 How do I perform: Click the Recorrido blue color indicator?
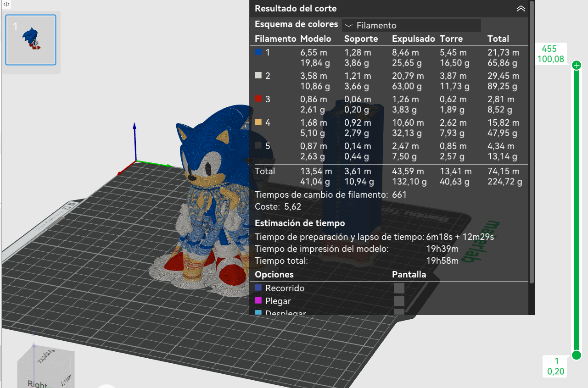pos(258,288)
